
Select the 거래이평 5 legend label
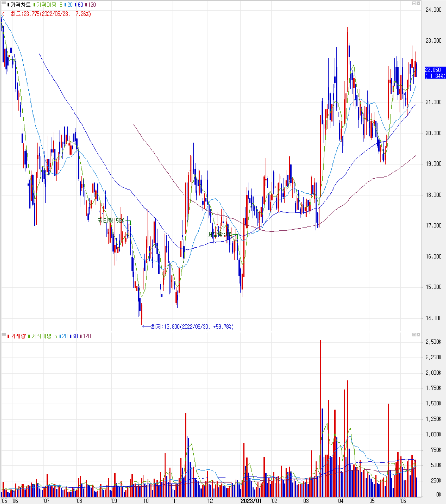43,336
